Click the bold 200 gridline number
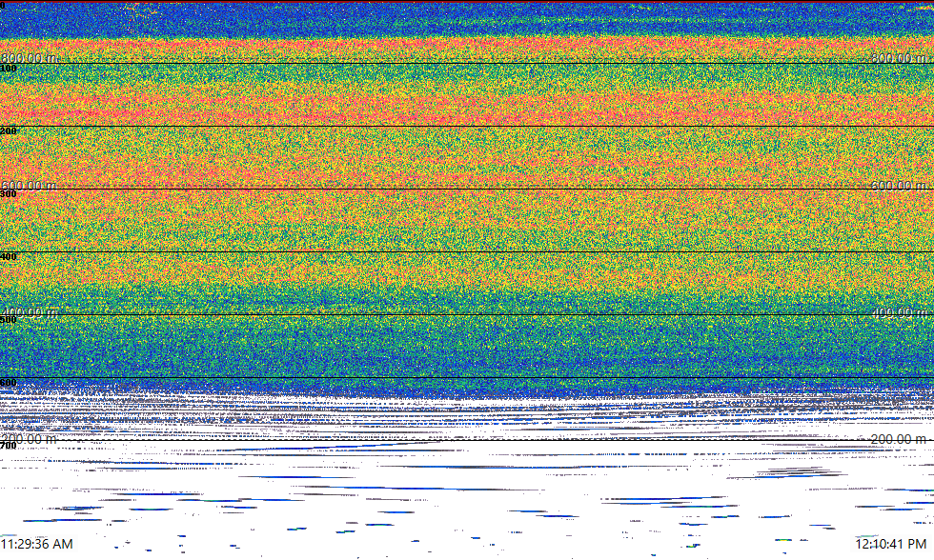 [x=9, y=130]
